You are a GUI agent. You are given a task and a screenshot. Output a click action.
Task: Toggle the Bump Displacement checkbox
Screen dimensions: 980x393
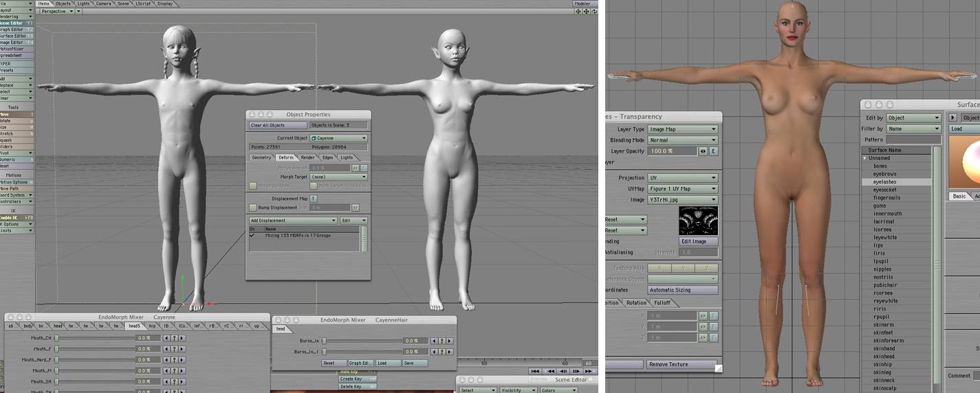point(252,207)
